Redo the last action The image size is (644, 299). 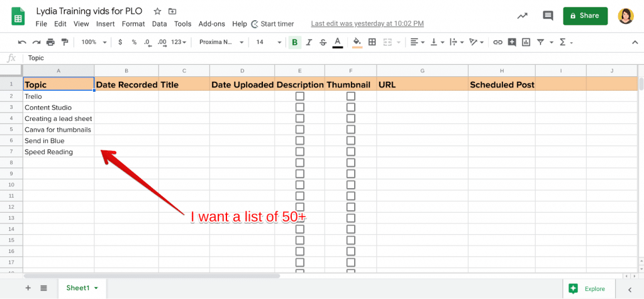tap(36, 42)
